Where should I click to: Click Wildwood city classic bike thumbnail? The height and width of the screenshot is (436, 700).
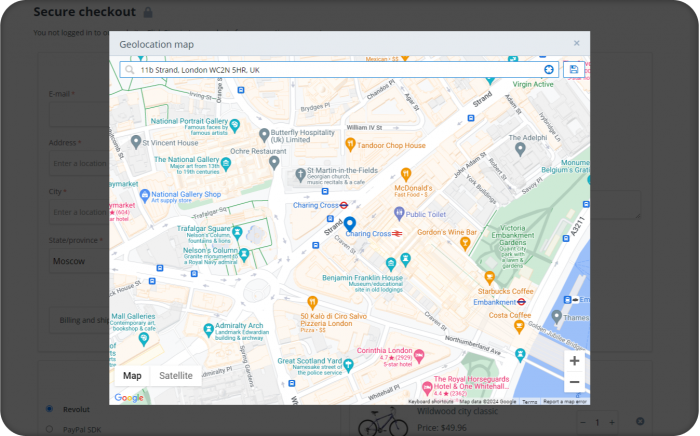pyautogui.click(x=383, y=421)
